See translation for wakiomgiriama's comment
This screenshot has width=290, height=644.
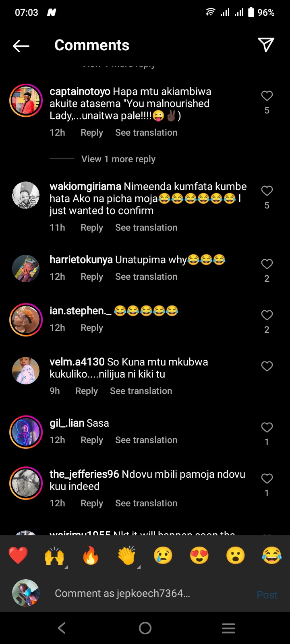[146, 227]
